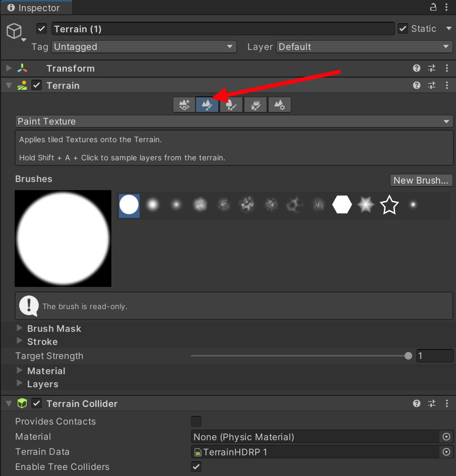Select the soft round brush next to circle
The height and width of the screenshot is (476, 456).
tap(153, 205)
